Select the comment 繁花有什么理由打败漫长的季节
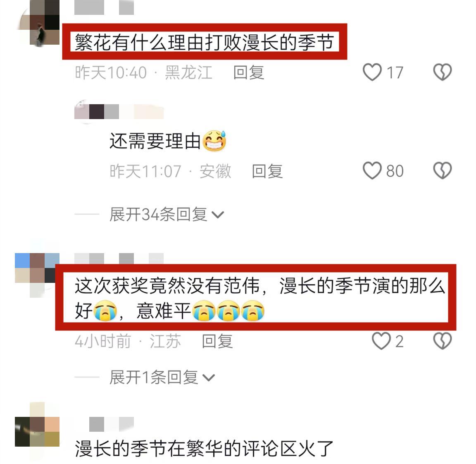The width and height of the screenshot is (476, 464). [x=205, y=42]
